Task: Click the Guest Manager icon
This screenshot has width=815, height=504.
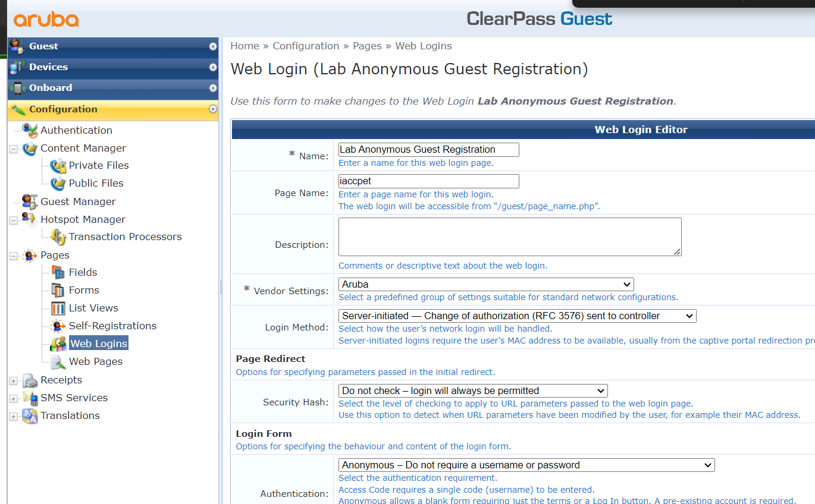Action: [30, 201]
